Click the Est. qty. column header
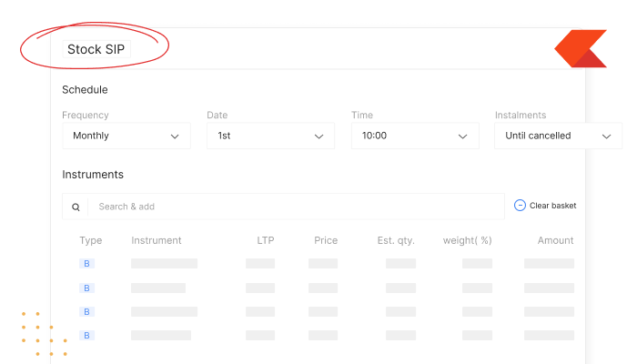The width and height of the screenshot is (637, 364). (x=396, y=240)
